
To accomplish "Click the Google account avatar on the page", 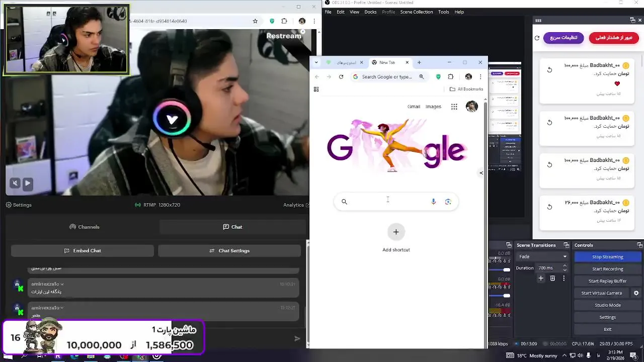I will [x=471, y=107].
